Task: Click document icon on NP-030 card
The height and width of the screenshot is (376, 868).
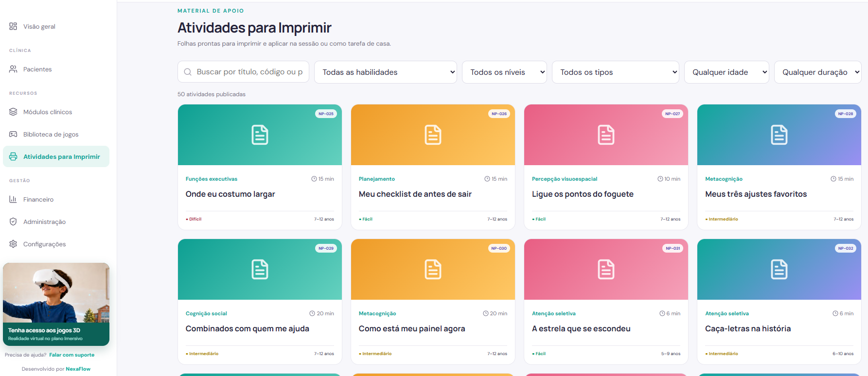Action: coord(433,269)
